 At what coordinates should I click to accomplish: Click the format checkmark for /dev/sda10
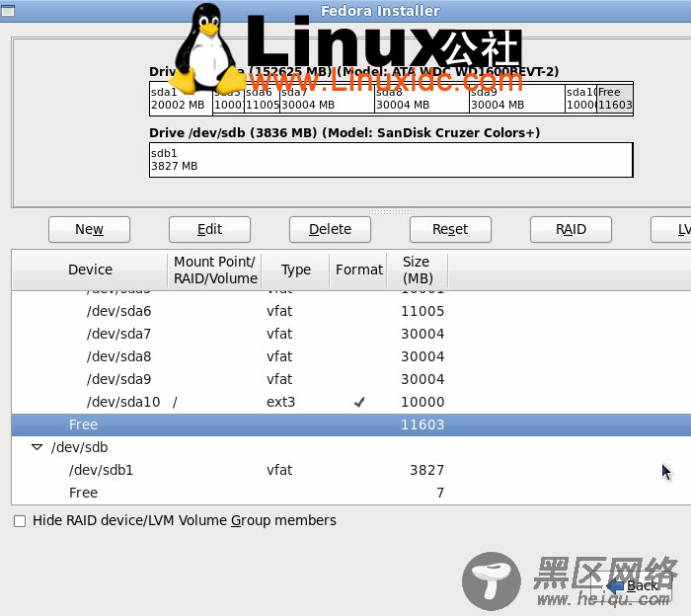pyautogui.click(x=359, y=402)
